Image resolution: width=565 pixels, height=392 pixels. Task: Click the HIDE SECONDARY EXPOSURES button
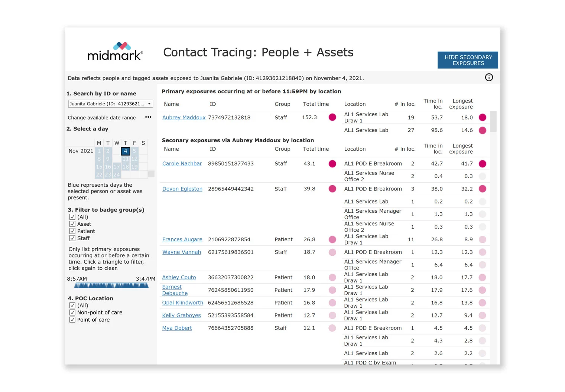(467, 60)
